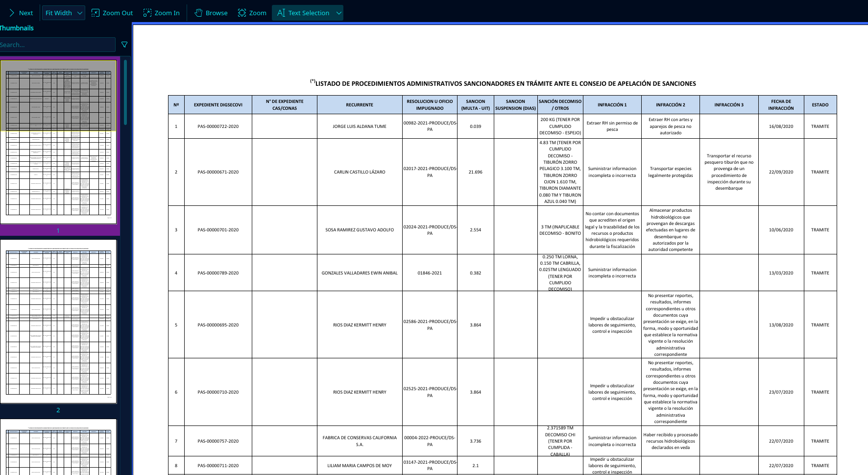
Task: Open the thumbnail search filter icon
Action: [124, 45]
